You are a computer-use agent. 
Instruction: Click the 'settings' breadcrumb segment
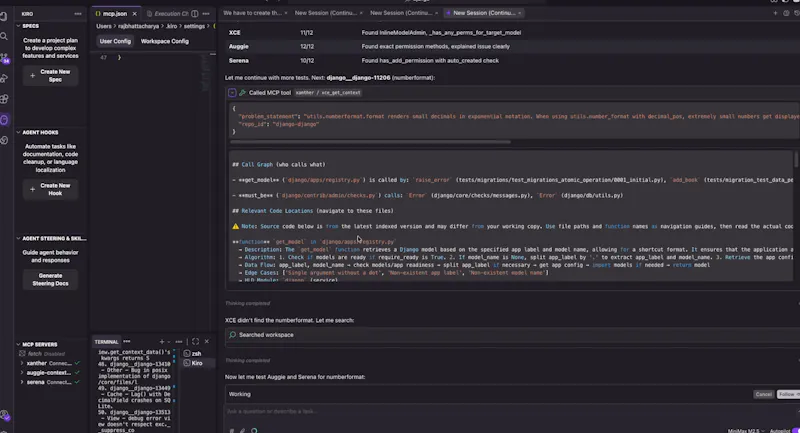(x=194, y=27)
